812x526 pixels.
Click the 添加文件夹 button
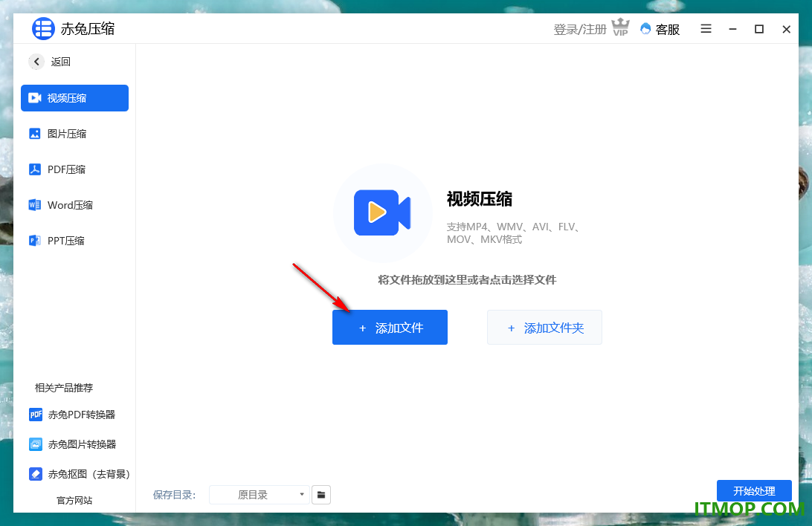tap(544, 328)
